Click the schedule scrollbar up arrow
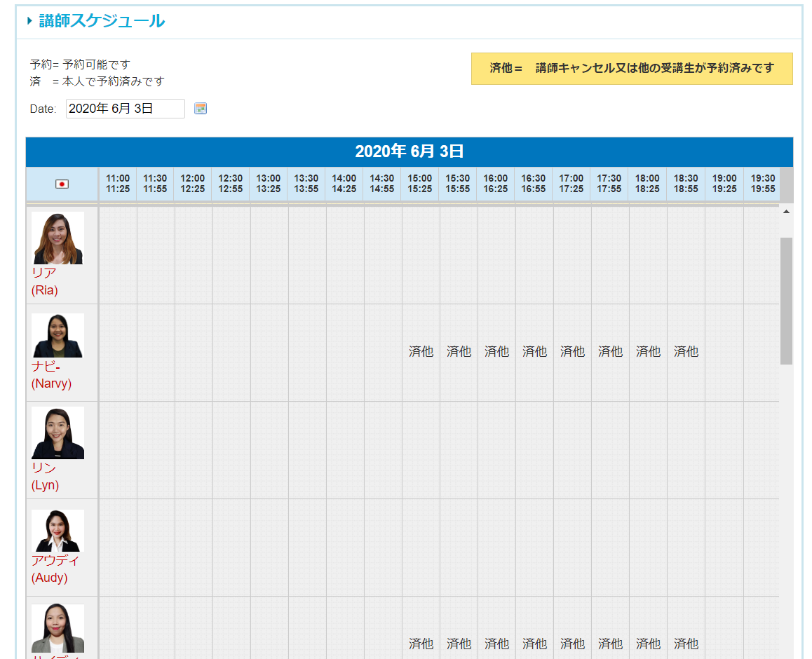This screenshot has height=659, width=812. [x=786, y=211]
